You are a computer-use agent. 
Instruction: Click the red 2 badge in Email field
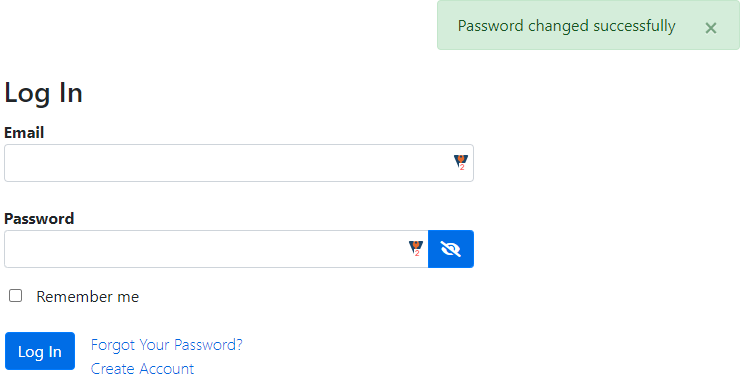click(462, 167)
